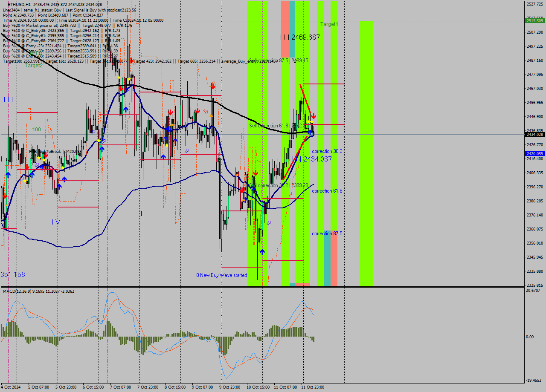Click the 2335.880 price scale value
The width and height of the screenshot is (546, 392).
tap(535, 271)
